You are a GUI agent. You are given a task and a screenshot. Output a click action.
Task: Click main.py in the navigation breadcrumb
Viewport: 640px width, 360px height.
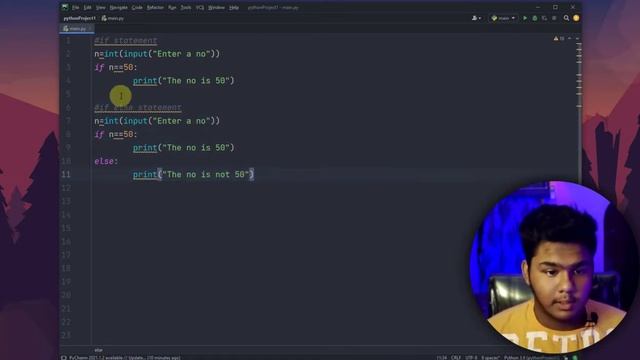click(x=113, y=18)
